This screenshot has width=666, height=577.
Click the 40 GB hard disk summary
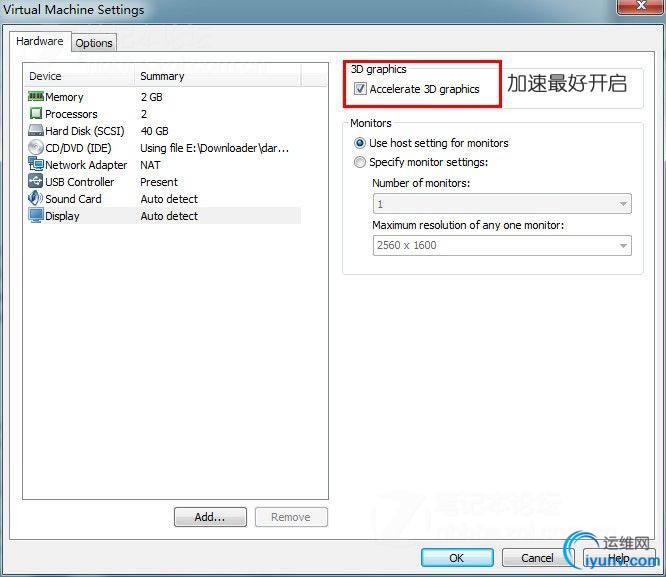(155, 131)
